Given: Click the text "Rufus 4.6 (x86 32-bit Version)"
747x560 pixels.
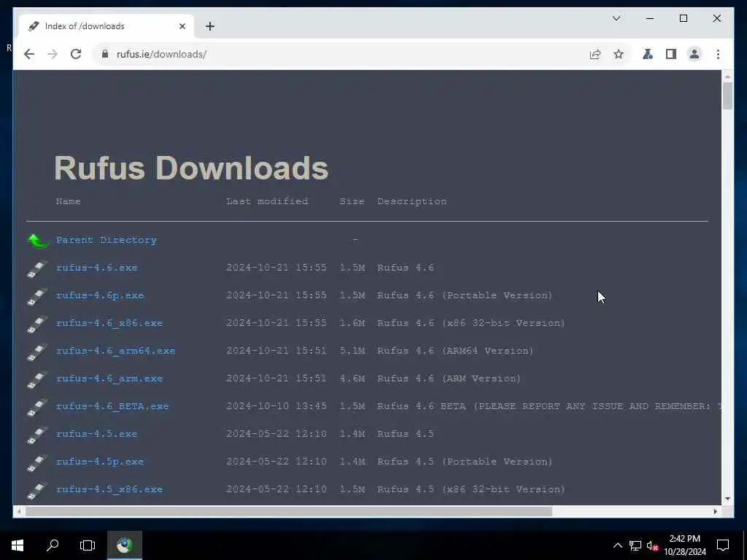Looking at the screenshot, I should [471, 323].
